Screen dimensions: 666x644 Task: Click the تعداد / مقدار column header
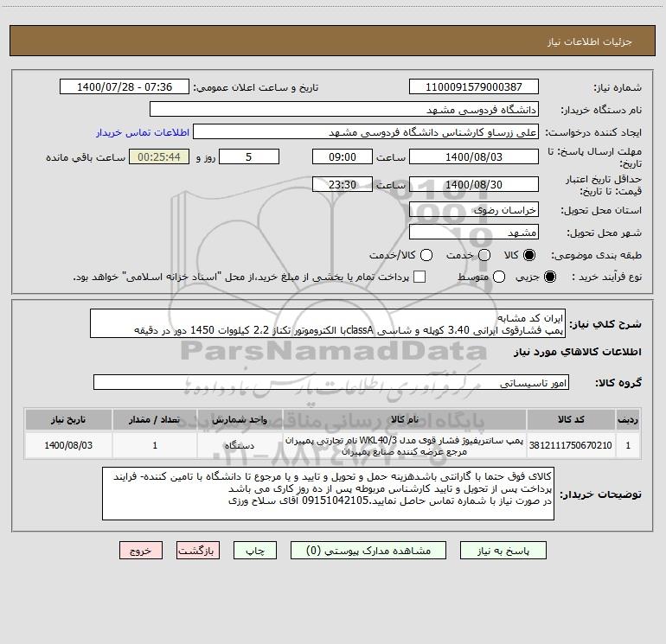point(155,419)
